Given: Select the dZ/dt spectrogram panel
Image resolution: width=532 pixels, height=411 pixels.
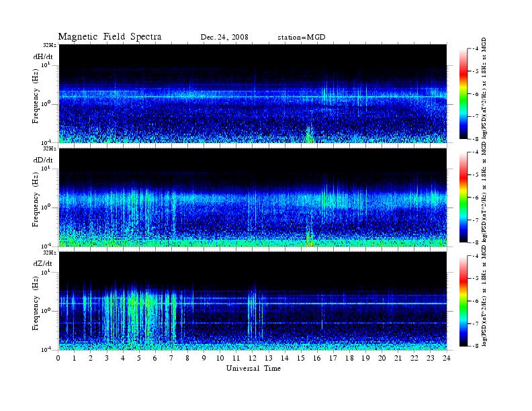Looking at the screenshot, I should coord(253,301).
